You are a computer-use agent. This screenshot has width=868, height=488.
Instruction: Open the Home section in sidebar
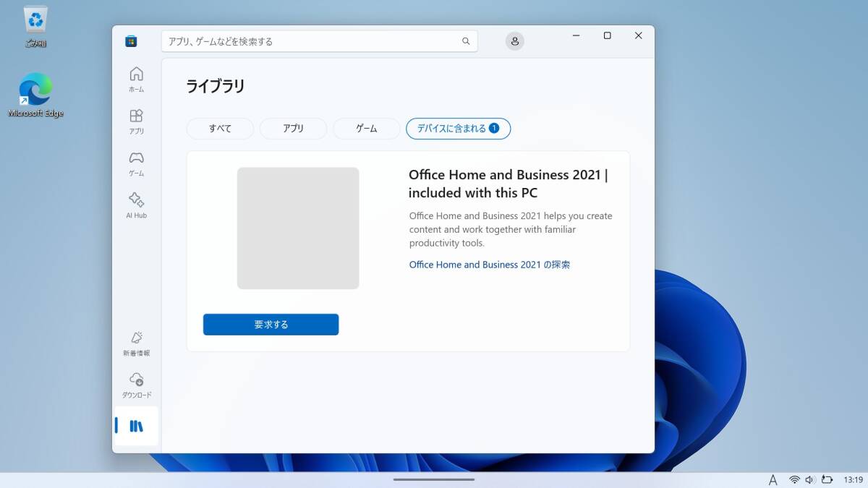tap(136, 79)
